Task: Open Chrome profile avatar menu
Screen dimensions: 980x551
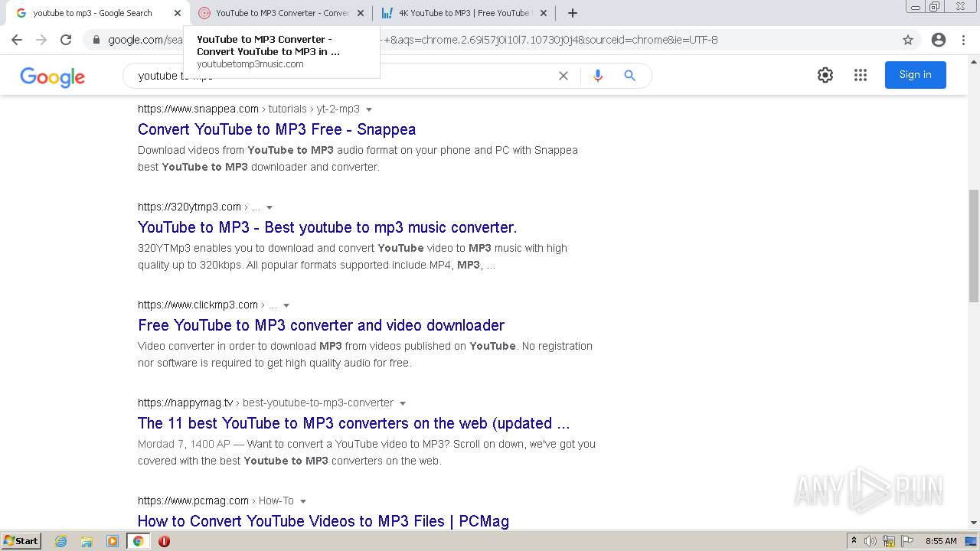Action: pos(939,40)
